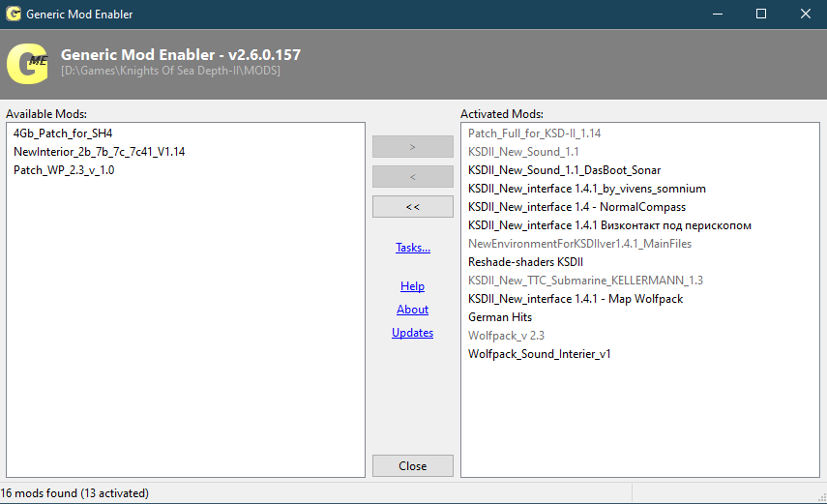Select 4Gb_Patch_for_SH4 in Available Mods
827x504 pixels.
pyautogui.click(x=63, y=133)
